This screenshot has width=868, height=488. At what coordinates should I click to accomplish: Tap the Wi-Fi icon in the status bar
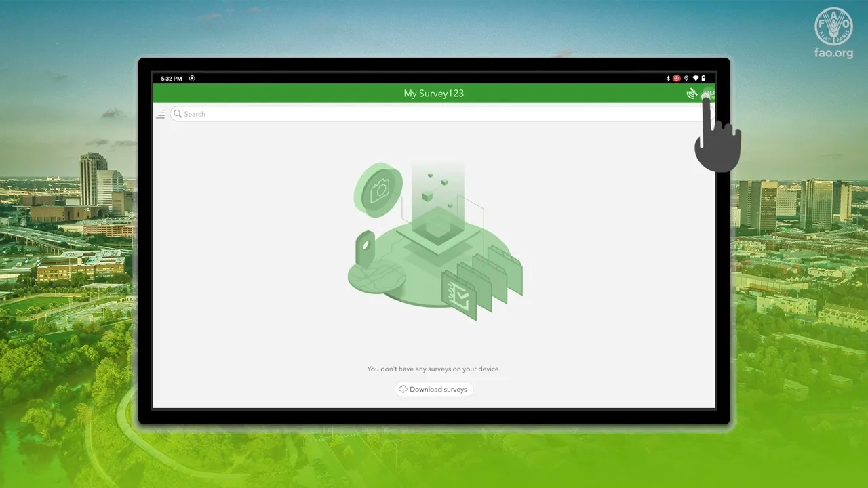coord(696,79)
